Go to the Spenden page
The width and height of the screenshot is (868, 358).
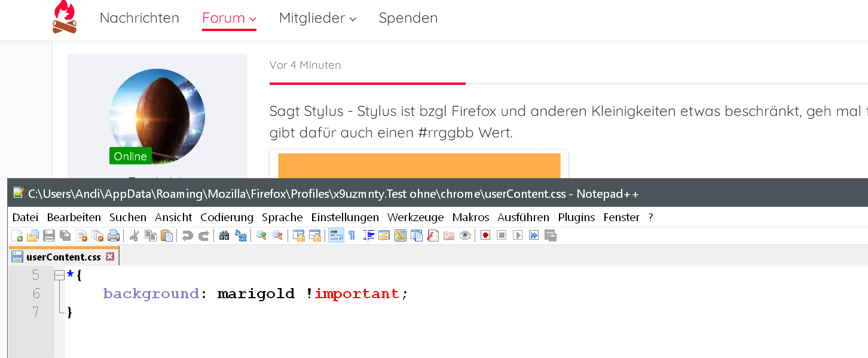[408, 18]
